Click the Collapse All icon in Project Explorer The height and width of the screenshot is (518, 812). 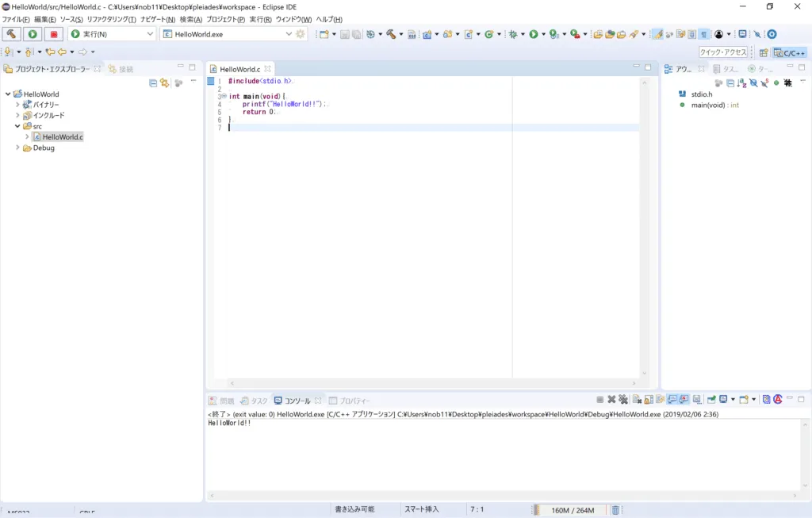(153, 82)
